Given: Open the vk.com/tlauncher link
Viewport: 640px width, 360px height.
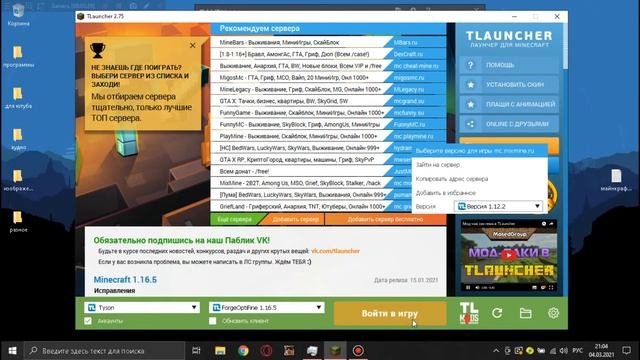Looking at the screenshot, I should (x=335, y=251).
